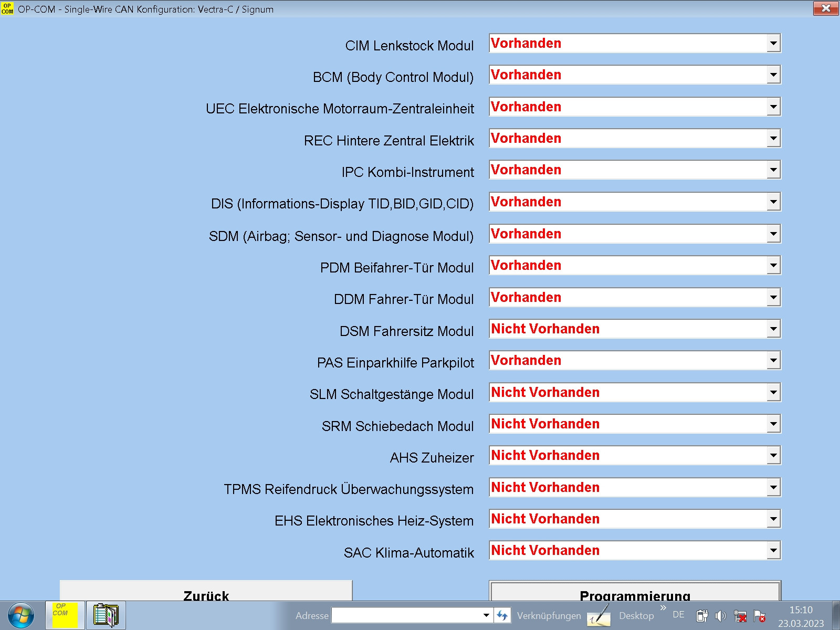This screenshot has width=840, height=630.
Task: Open the notebook app in taskbar
Action: (106, 615)
